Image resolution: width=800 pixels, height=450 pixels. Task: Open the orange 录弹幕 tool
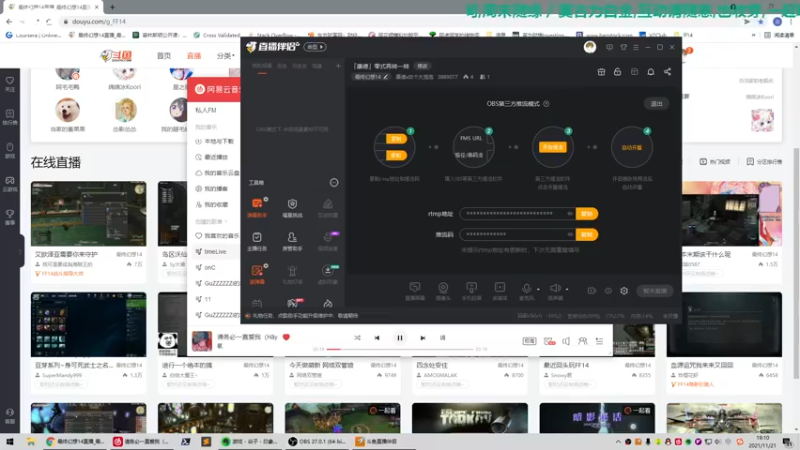[x=257, y=274]
